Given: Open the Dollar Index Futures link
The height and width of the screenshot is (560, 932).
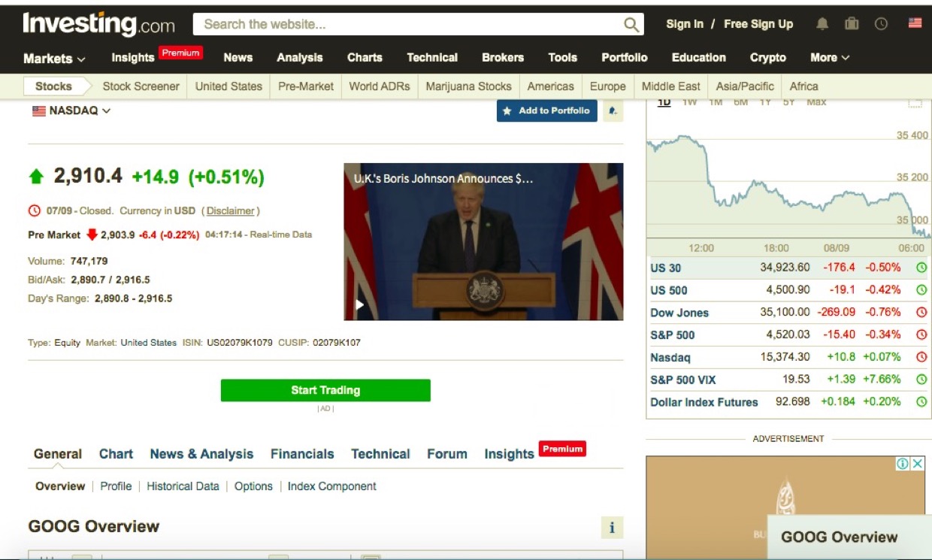Looking at the screenshot, I should [704, 402].
